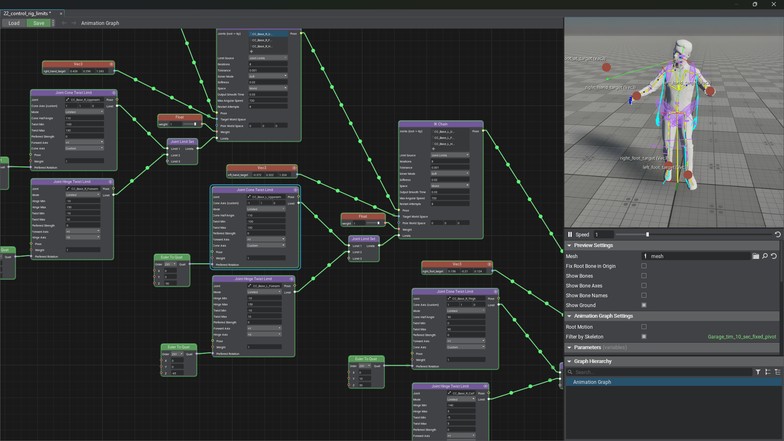The image size is (784, 441).
Task: Enable Fix Root Bone in Origin
Action: 644,266
